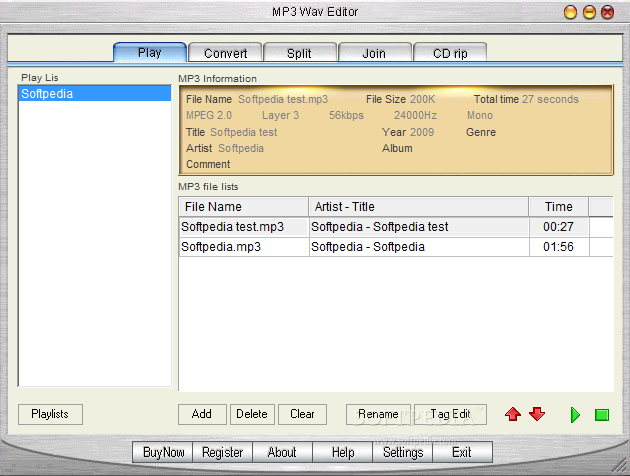Click the MPEG 2.0 value
Screen dimensions: 630x476
(209, 116)
